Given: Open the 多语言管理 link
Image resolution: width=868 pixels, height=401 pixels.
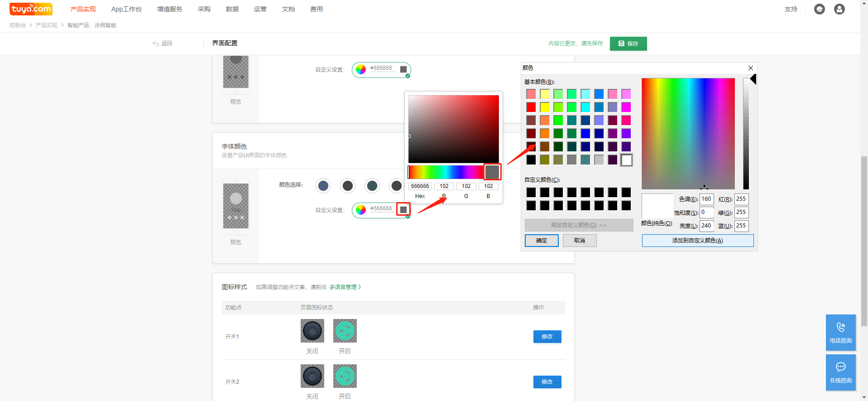Looking at the screenshot, I should click(345, 287).
